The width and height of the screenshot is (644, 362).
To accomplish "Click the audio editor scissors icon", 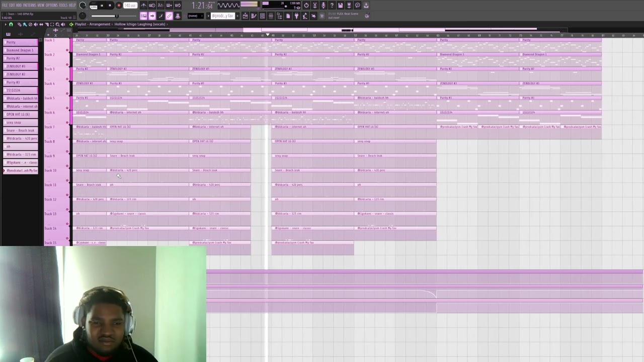I will pyautogui.click(x=315, y=6).
